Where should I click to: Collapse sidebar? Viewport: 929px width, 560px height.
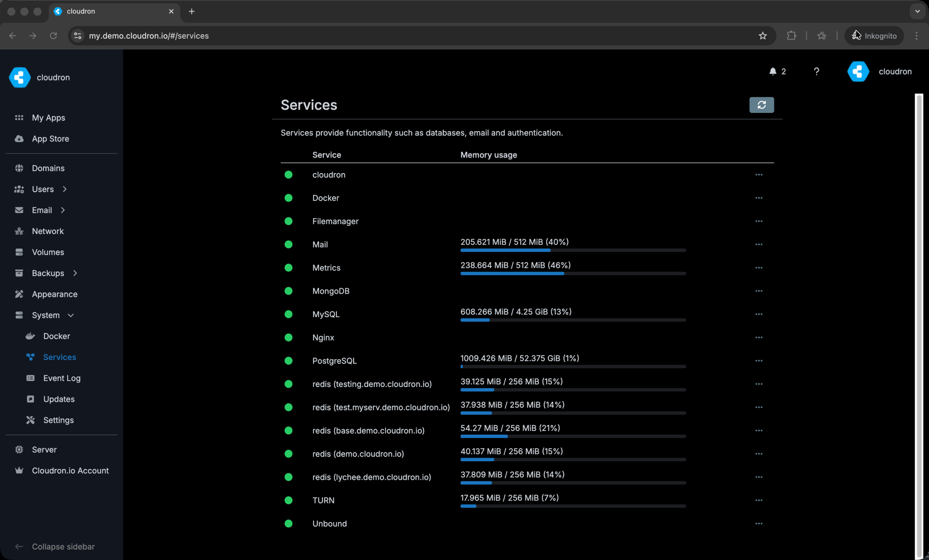(63, 547)
